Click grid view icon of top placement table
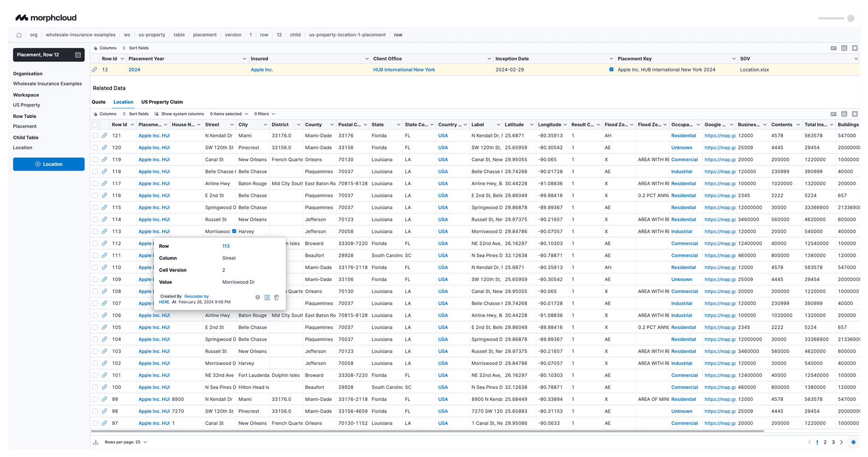The image size is (868, 457). coord(844,48)
